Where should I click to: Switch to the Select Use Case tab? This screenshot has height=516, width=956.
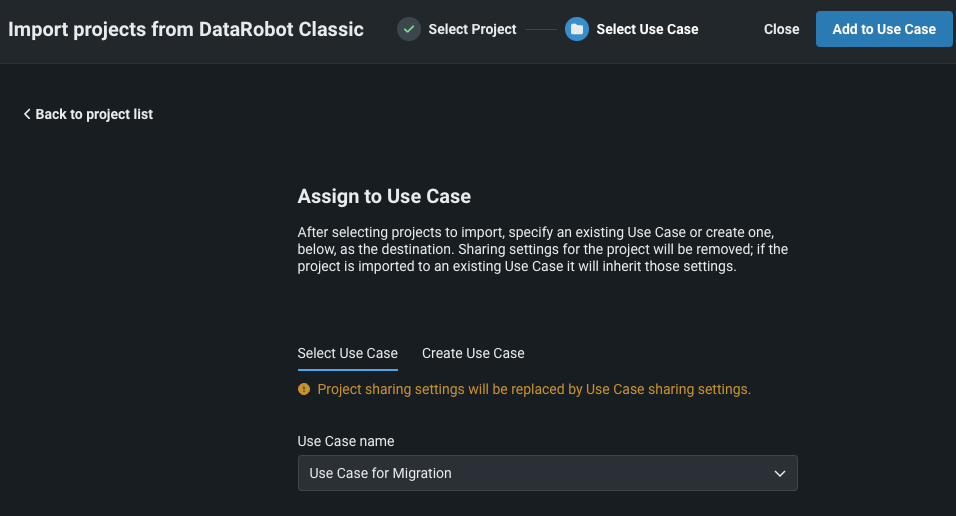347,353
